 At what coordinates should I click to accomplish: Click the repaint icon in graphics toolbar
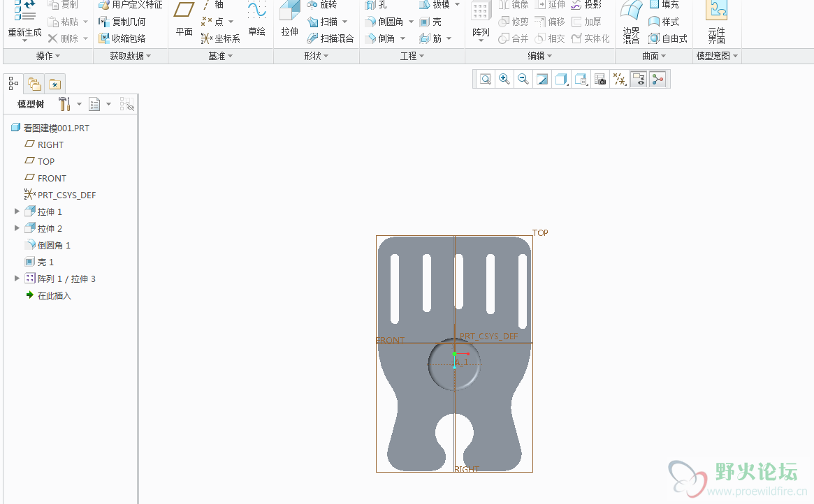542,80
